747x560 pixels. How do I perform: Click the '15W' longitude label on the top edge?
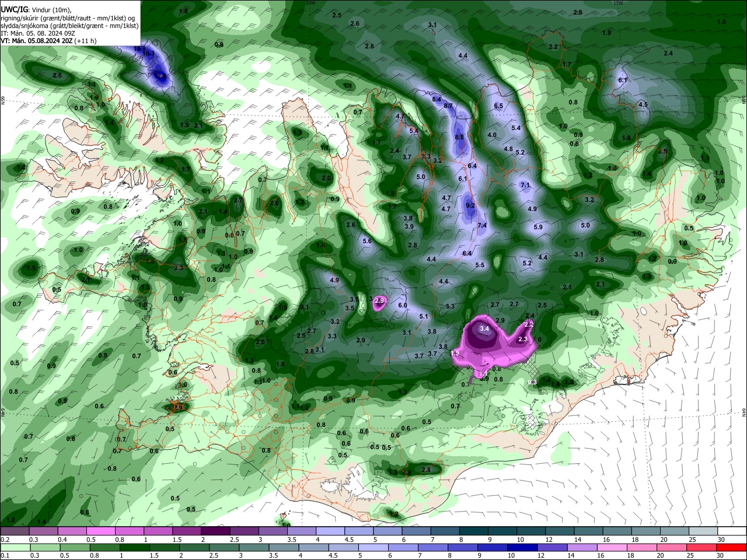click(x=618, y=3)
